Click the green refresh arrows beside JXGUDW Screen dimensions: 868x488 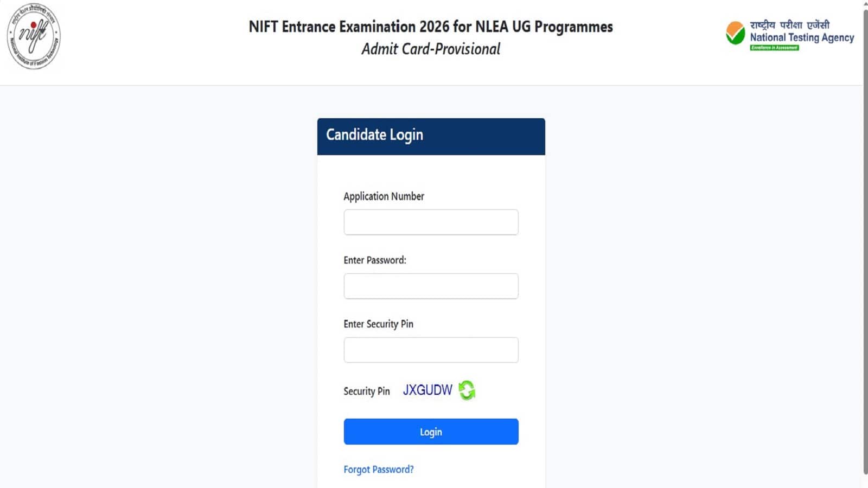[467, 390]
